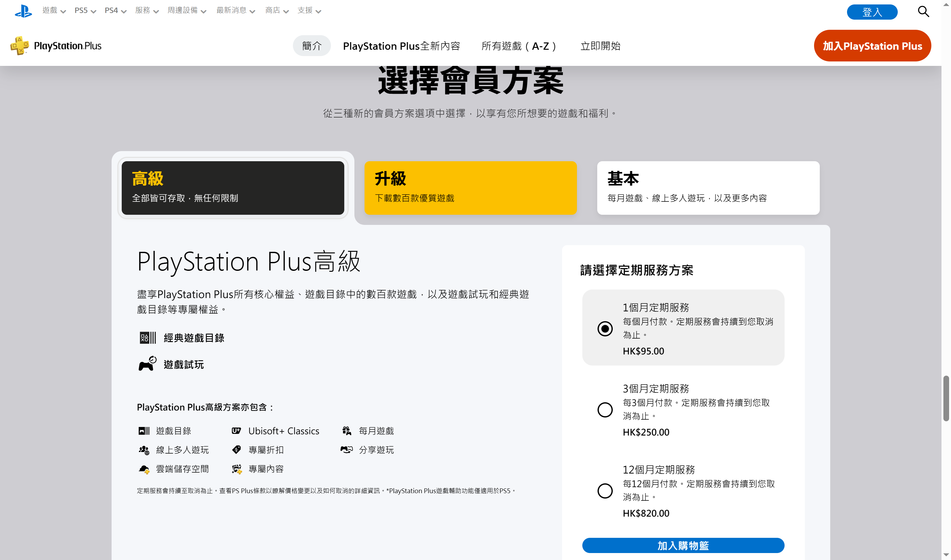Select the 3個月定期服務 radio button
Screen dimensions: 951x560
605,410
